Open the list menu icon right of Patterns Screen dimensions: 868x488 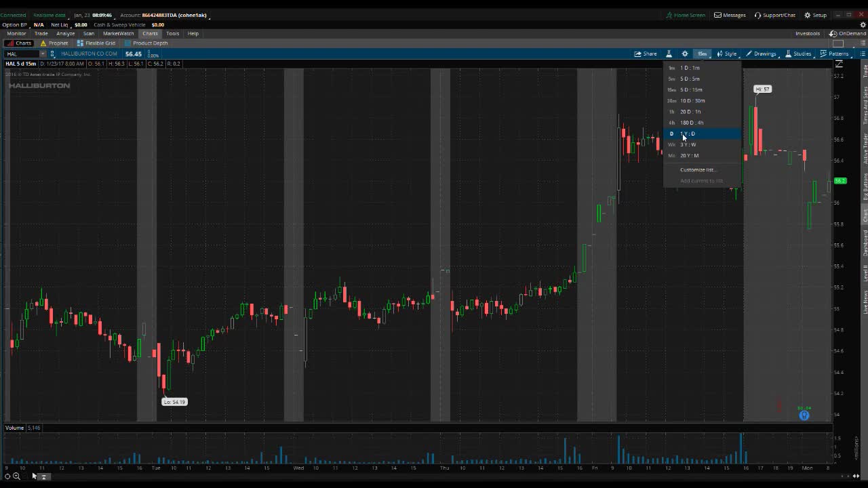tap(863, 54)
